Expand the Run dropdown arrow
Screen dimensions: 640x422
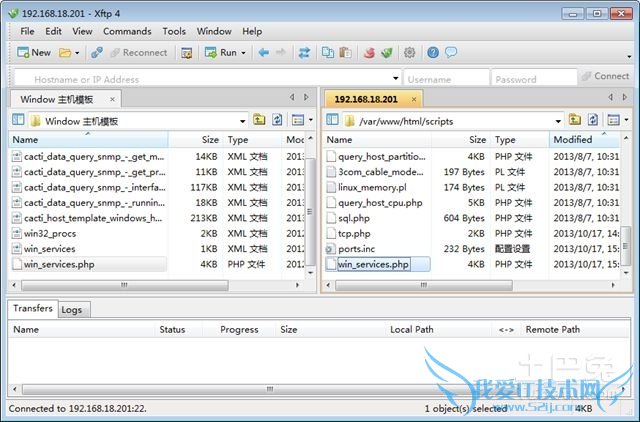point(244,53)
